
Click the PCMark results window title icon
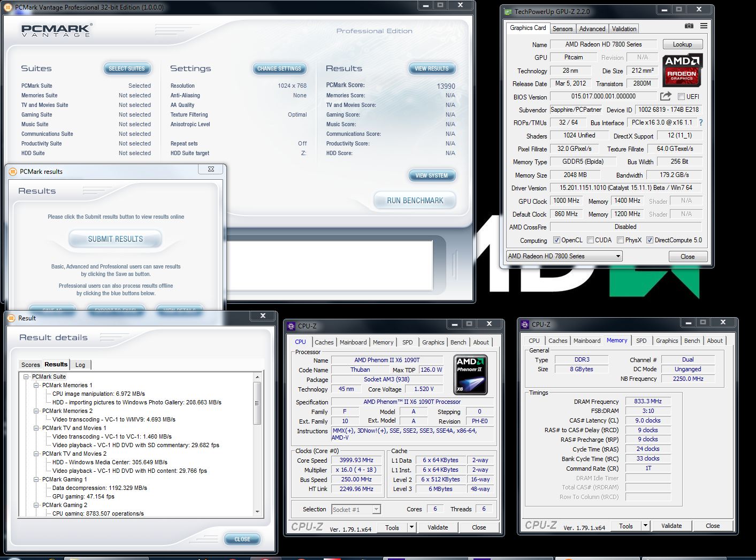pos(13,172)
